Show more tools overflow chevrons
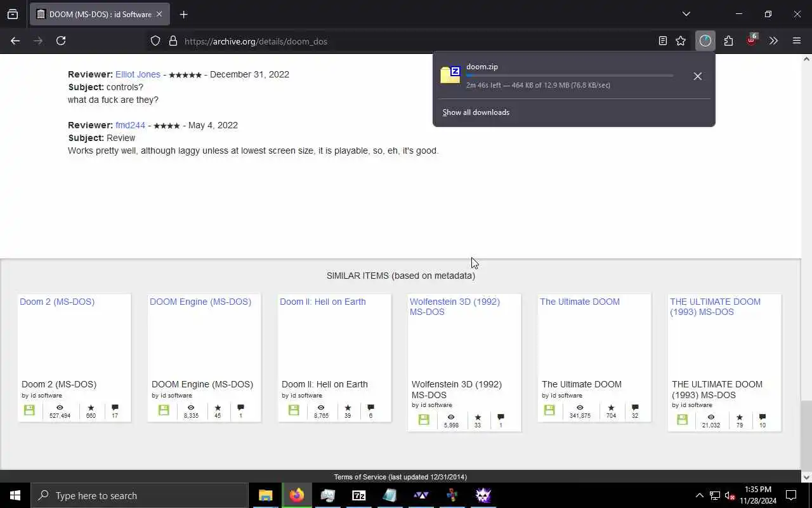Viewport: 812px width, 508px height. [773, 41]
